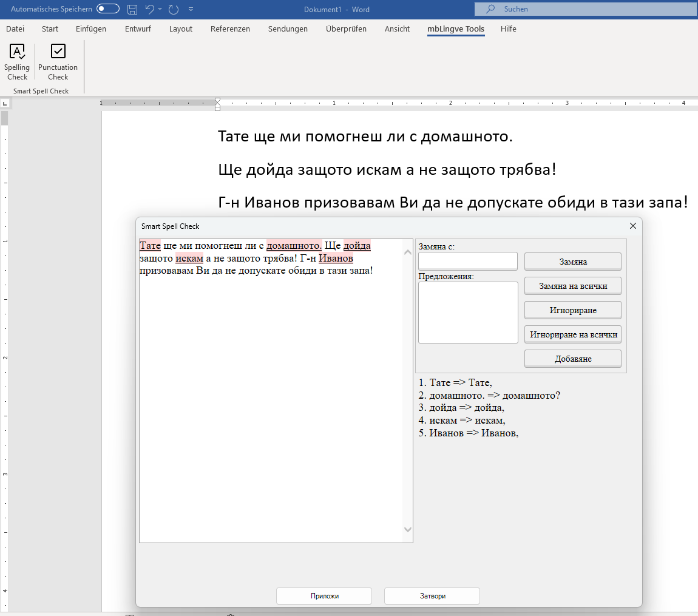Save the document with the floppy icon
The height and width of the screenshot is (616, 698).
(132, 9)
